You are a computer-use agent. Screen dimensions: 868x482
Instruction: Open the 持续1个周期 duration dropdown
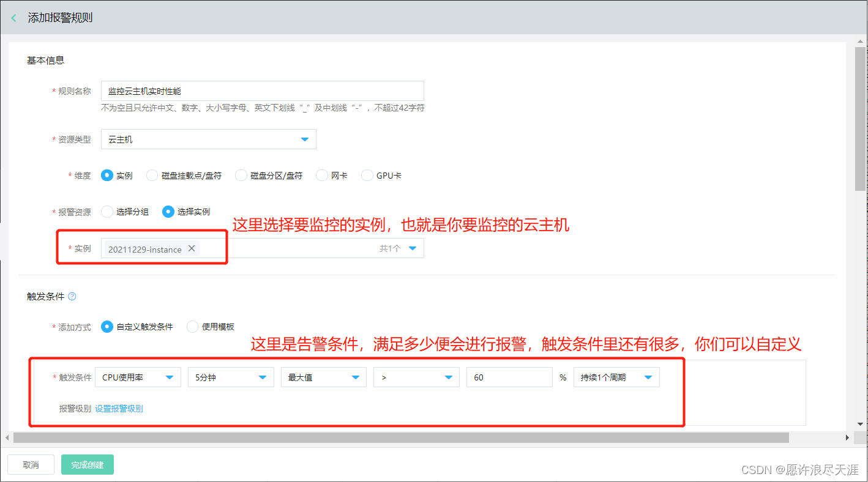click(616, 377)
